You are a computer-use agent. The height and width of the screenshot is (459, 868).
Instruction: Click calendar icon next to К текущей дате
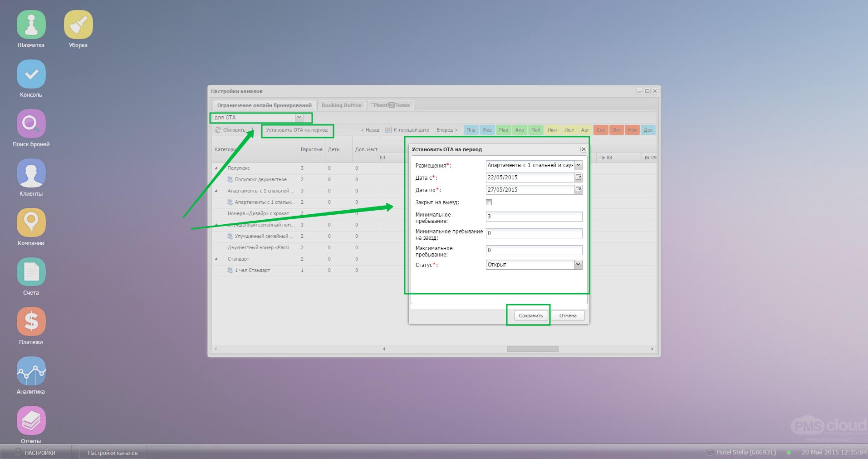(x=388, y=130)
